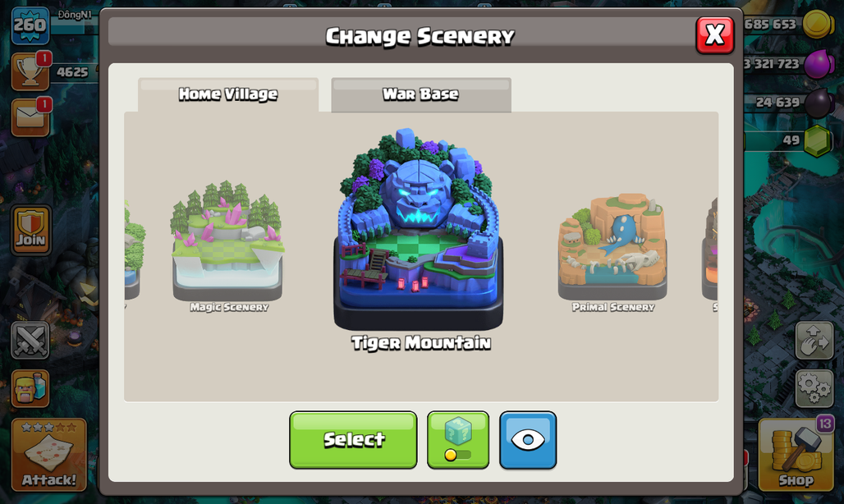Tap the Join clan shield icon
The height and width of the screenshot is (504, 844).
coord(30,230)
